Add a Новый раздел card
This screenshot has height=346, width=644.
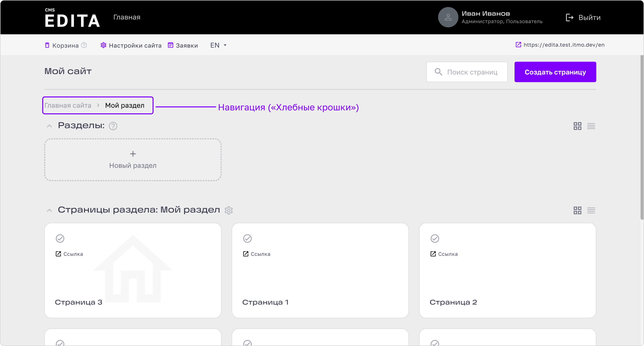click(x=133, y=160)
